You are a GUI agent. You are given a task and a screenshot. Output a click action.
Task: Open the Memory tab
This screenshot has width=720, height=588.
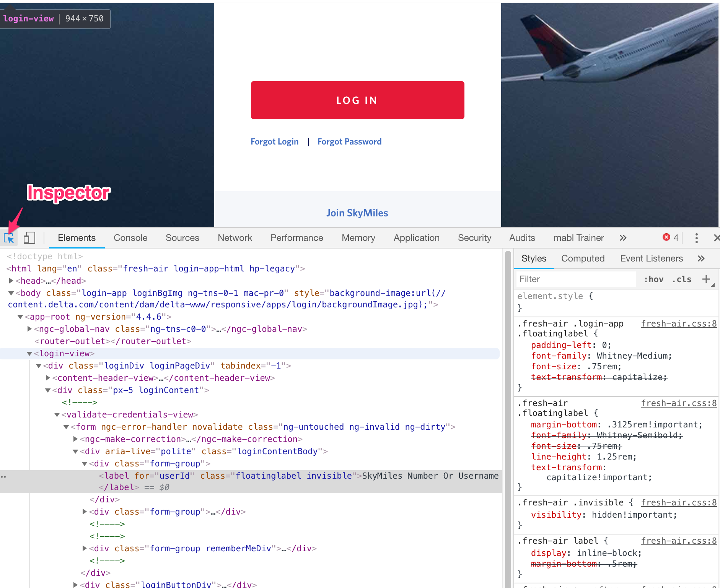[358, 238]
